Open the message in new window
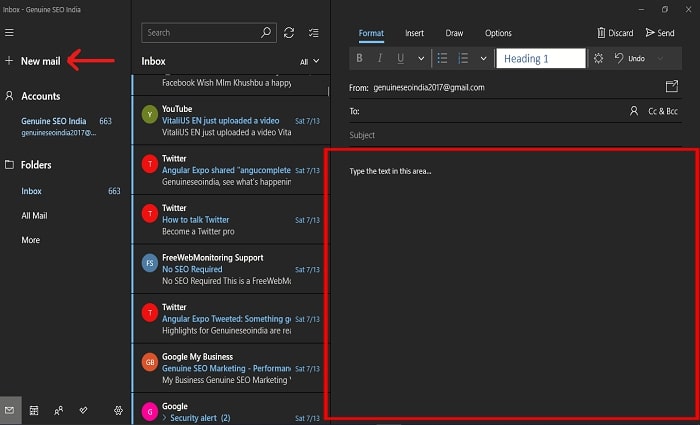This screenshot has width=700, height=425. 671,87
